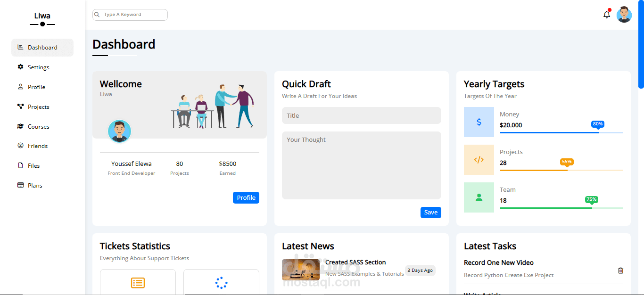Click the Settings gear icon in sidebar
The width and height of the screenshot is (644, 295).
20,67
